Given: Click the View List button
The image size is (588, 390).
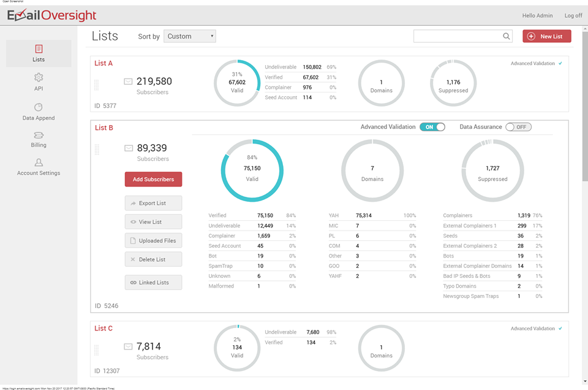Looking at the screenshot, I should point(153,222).
